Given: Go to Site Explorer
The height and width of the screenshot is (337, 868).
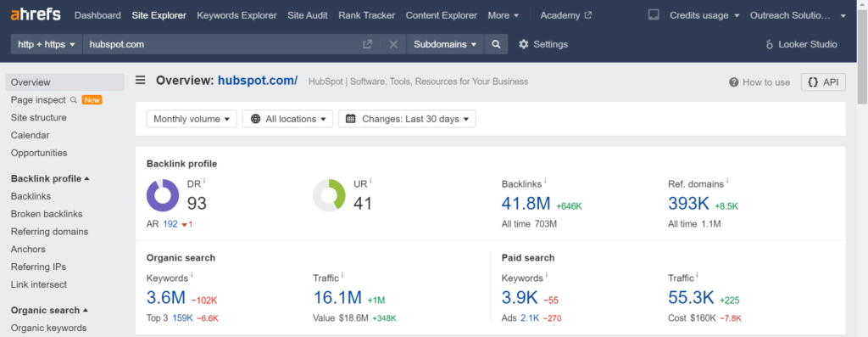Looking at the screenshot, I should pos(159,15).
